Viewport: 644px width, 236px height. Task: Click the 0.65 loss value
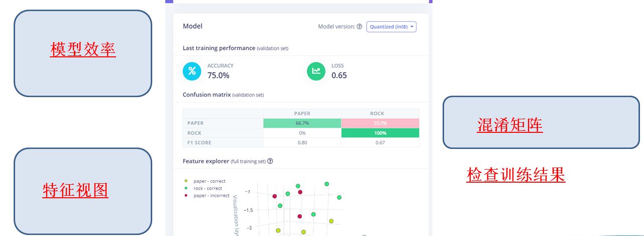(x=339, y=75)
